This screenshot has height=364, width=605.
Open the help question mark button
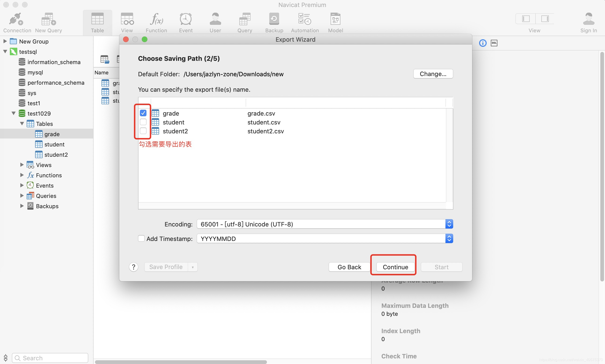click(x=134, y=267)
